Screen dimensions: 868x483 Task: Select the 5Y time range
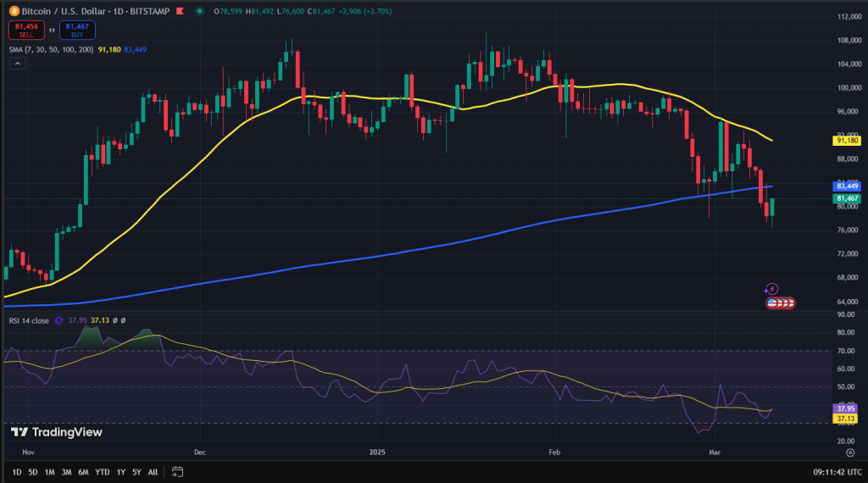pyautogui.click(x=136, y=472)
